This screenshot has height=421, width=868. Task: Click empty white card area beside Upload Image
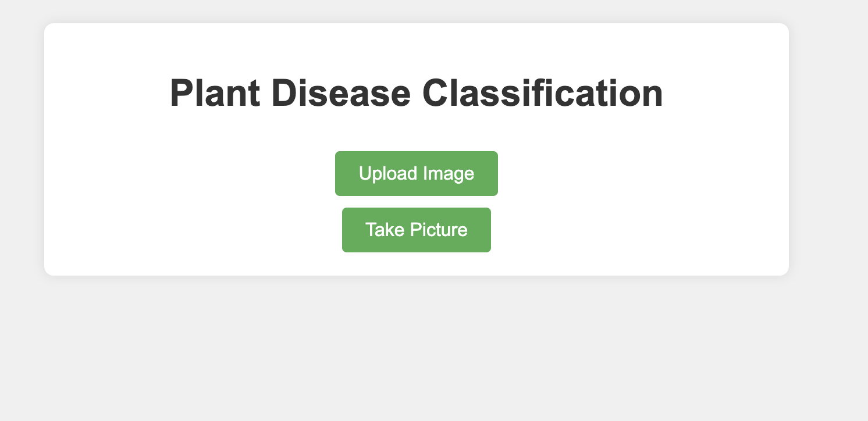(611, 174)
